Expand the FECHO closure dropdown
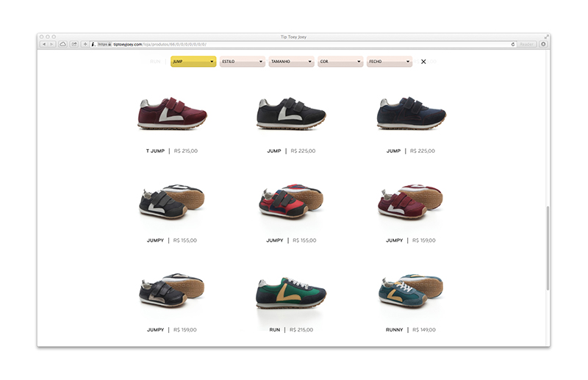Screen dimensions: 588x380 tap(390, 62)
